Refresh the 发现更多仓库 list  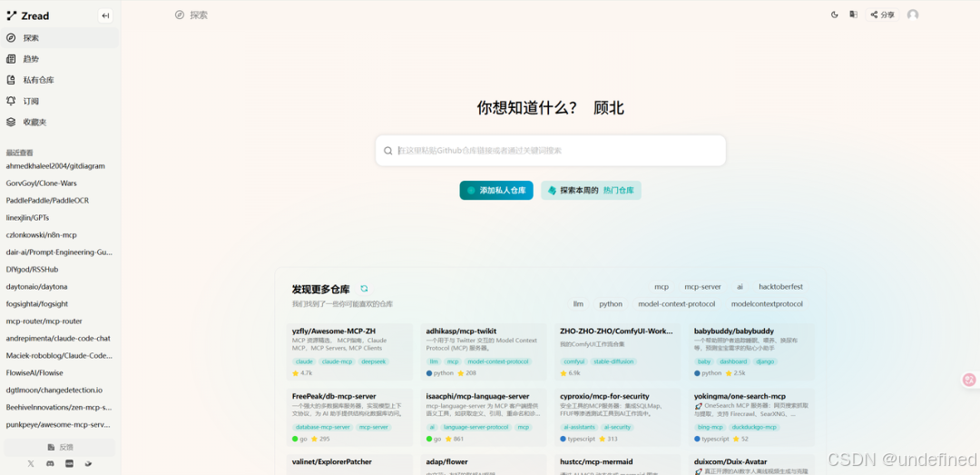[x=364, y=289]
